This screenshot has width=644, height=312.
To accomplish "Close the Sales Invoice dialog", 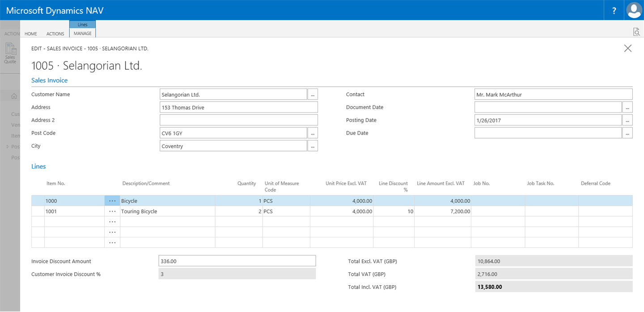I will (x=628, y=48).
